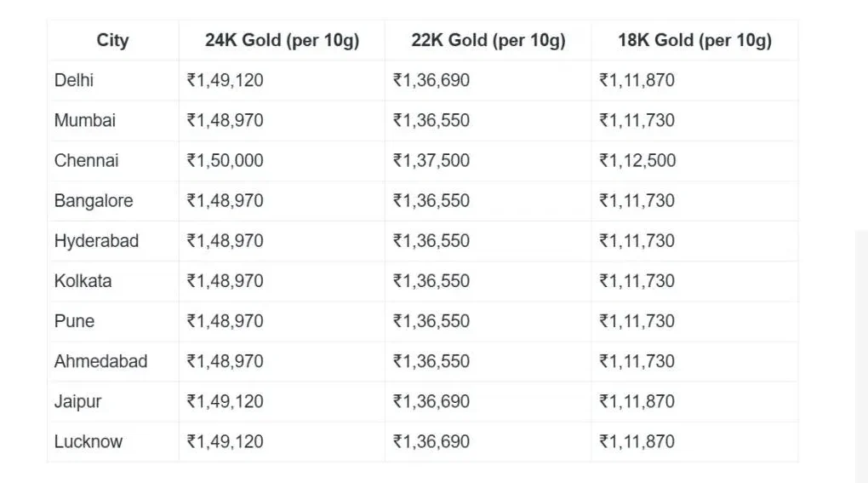Viewport: 868px width, 483px height.
Task: Click the Chennai city cell
Action: (x=87, y=161)
